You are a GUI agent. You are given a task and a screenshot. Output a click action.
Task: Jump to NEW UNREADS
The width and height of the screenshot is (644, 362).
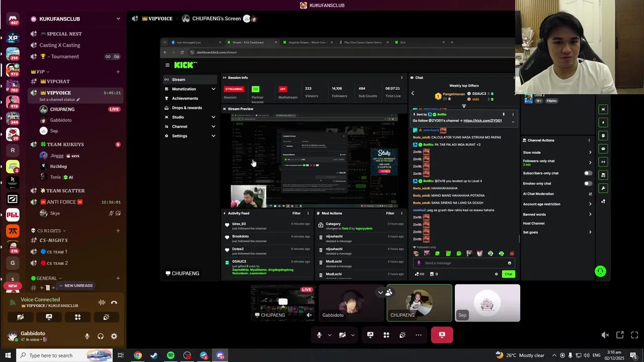click(76, 286)
